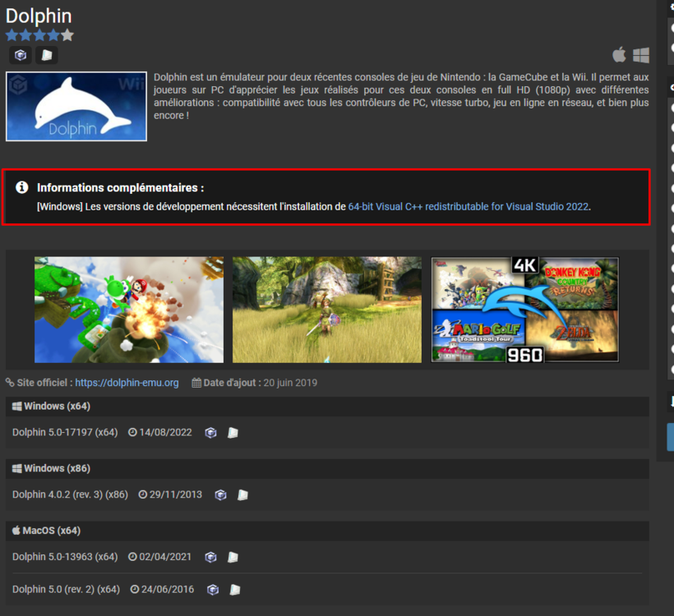Click the GameCube icon for Dolphin 5.0-17197
The height and width of the screenshot is (616, 674).
[x=210, y=433]
